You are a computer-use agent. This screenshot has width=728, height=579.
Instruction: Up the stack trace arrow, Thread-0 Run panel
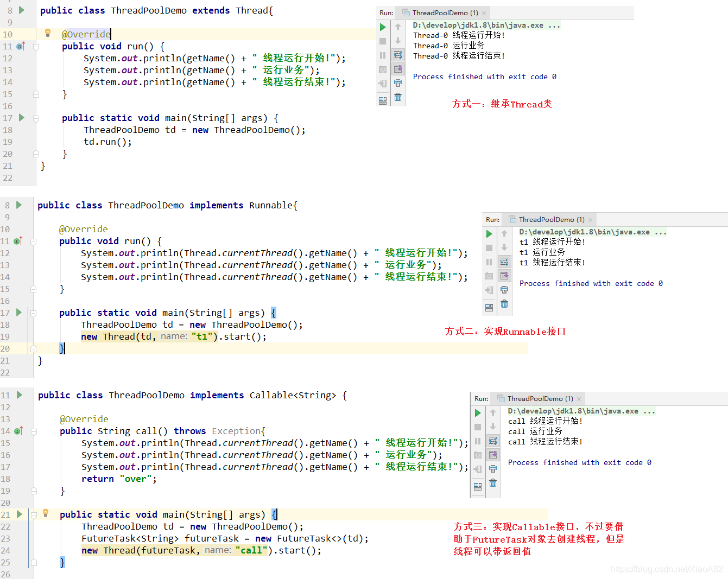tap(398, 27)
